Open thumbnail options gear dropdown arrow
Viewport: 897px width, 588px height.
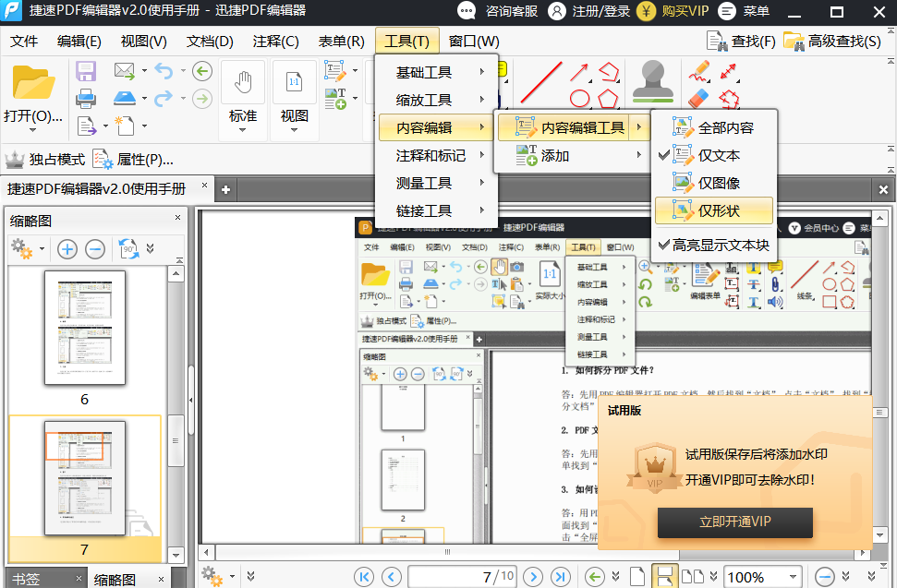(x=42, y=249)
